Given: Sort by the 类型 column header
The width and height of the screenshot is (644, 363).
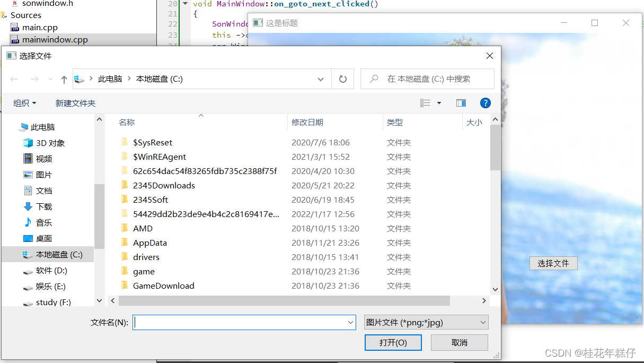Looking at the screenshot, I should point(395,122).
